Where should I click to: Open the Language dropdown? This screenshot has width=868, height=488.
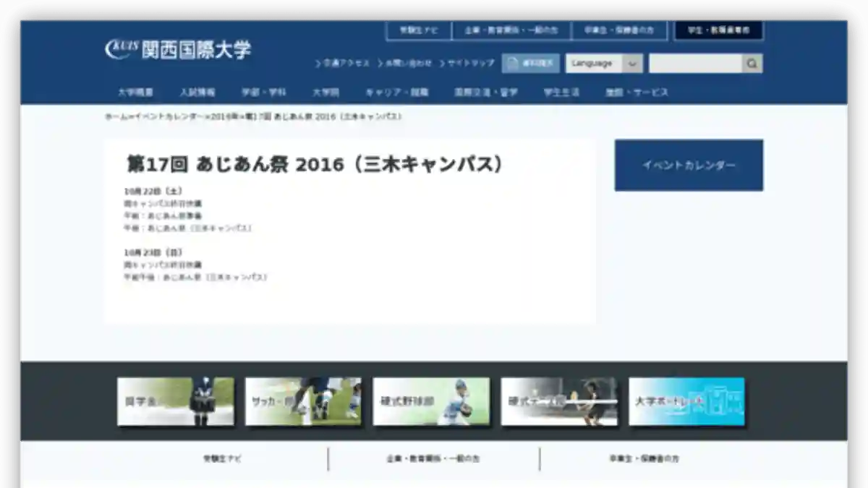pos(603,64)
